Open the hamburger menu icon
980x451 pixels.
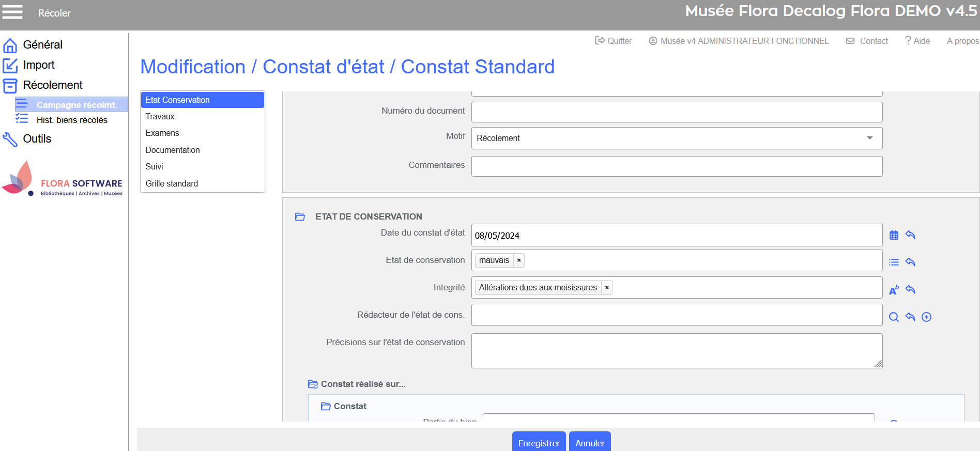pos(12,12)
